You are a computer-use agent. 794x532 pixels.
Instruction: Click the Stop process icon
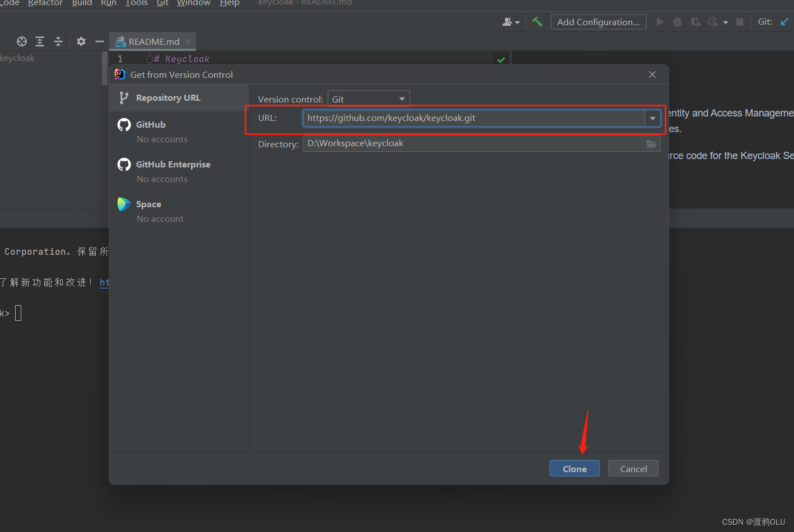coord(739,22)
